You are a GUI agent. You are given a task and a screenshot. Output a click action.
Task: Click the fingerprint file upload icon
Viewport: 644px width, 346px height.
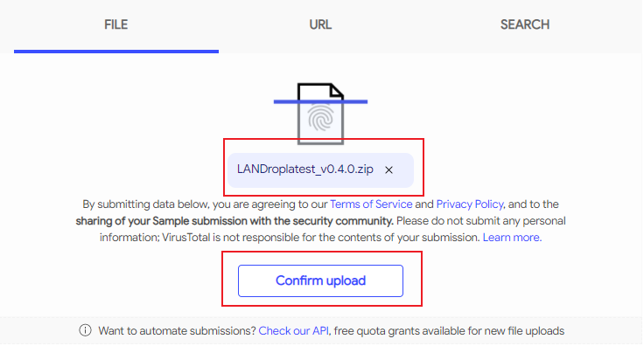click(321, 114)
